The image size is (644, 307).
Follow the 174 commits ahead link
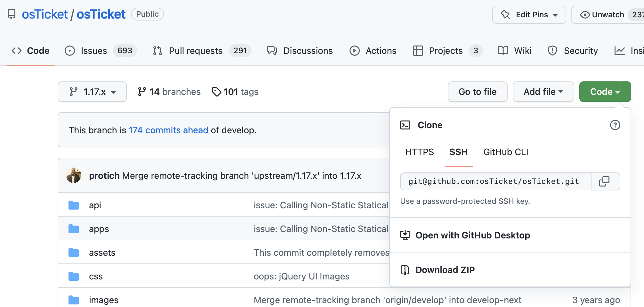click(168, 130)
